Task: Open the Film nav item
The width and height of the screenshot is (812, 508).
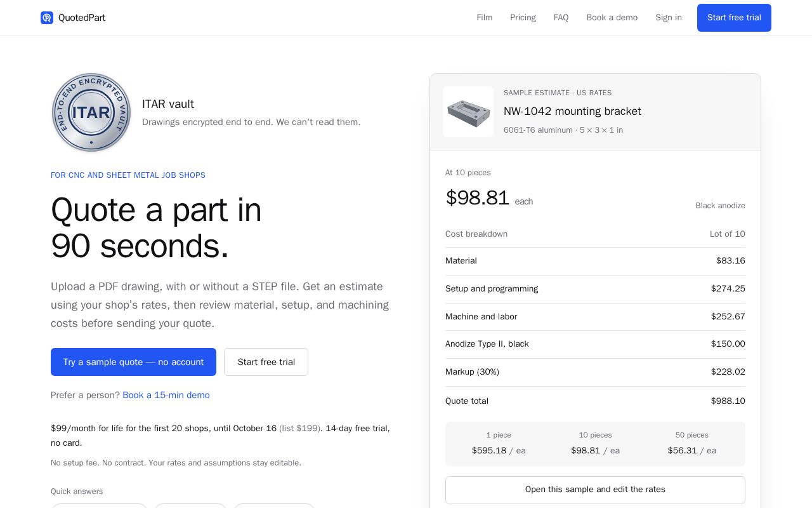Action: [485, 18]
